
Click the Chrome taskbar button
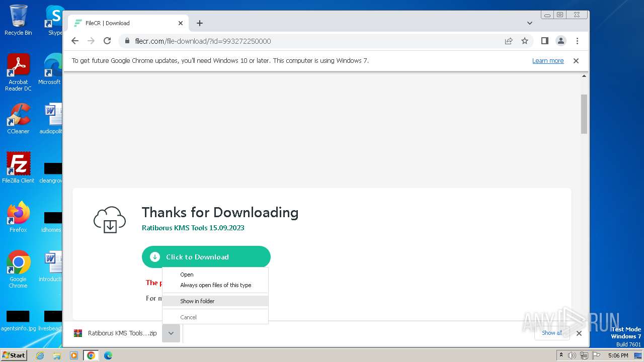91,355
